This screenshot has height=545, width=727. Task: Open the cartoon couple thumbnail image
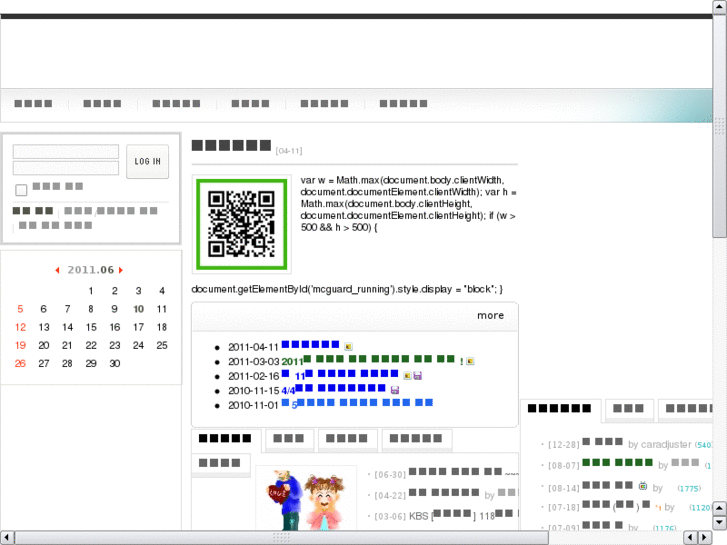306,500
